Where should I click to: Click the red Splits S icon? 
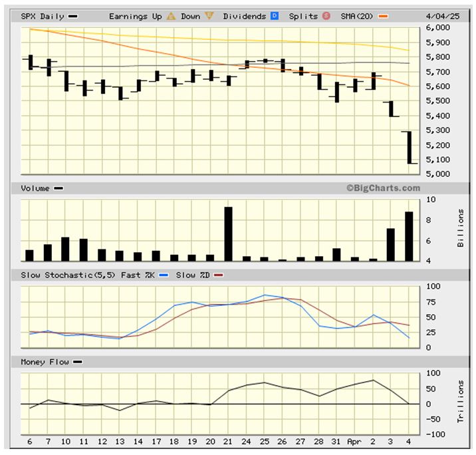click(326, 16)
